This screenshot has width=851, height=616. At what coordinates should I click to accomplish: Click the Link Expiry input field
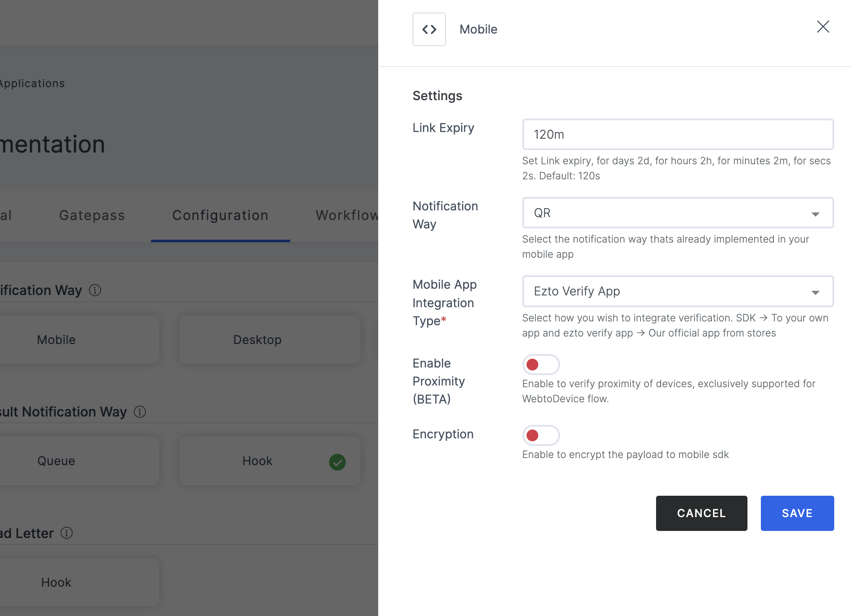coord(678,135)
